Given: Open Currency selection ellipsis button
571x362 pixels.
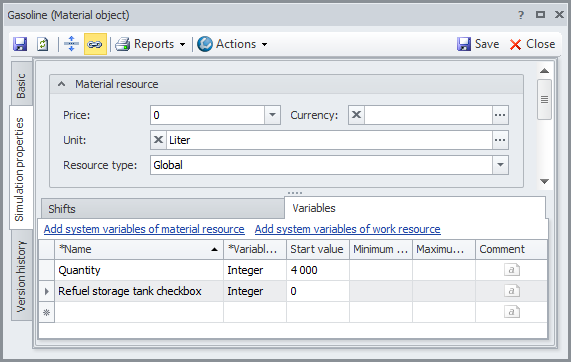Looking at the screenshot, I should (x=500, y=115).
